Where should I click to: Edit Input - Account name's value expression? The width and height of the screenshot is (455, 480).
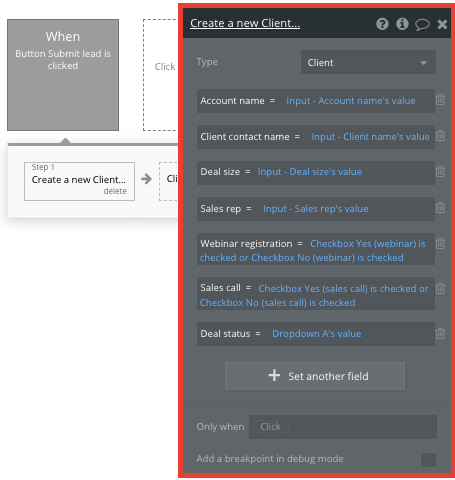pyautogui.click(x=351, y=101)
